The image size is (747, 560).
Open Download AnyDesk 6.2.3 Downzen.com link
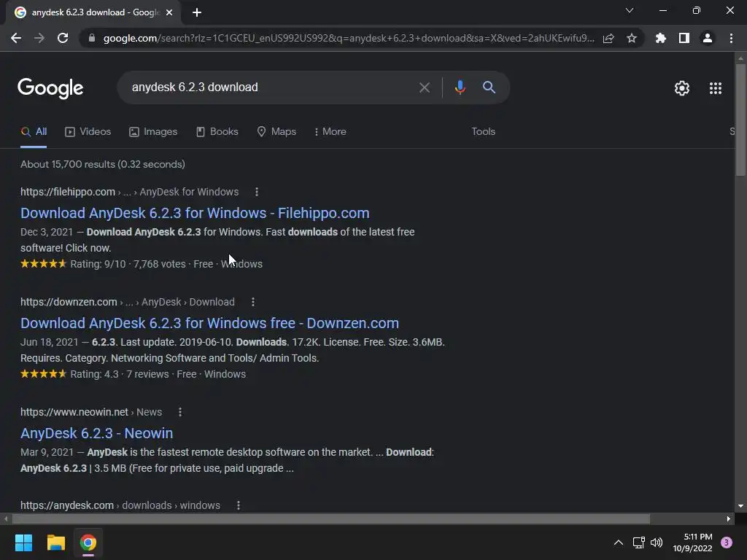[x=209, y=323]
